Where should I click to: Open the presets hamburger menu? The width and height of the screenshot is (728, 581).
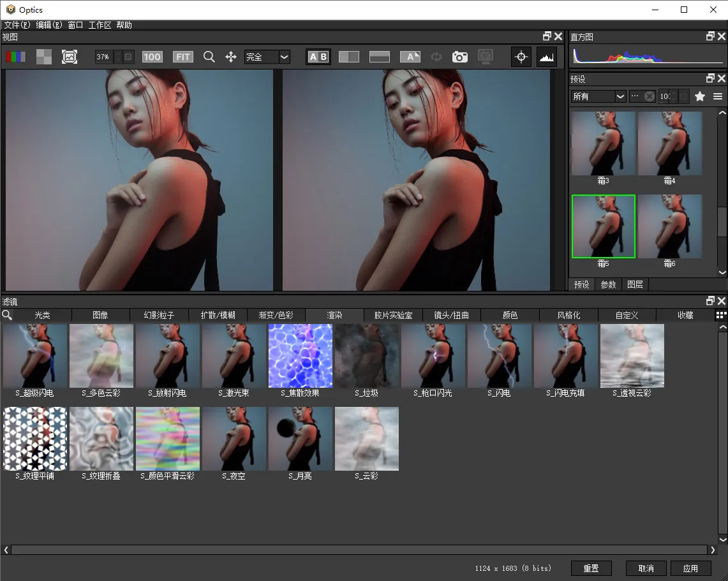click(718, 96)
